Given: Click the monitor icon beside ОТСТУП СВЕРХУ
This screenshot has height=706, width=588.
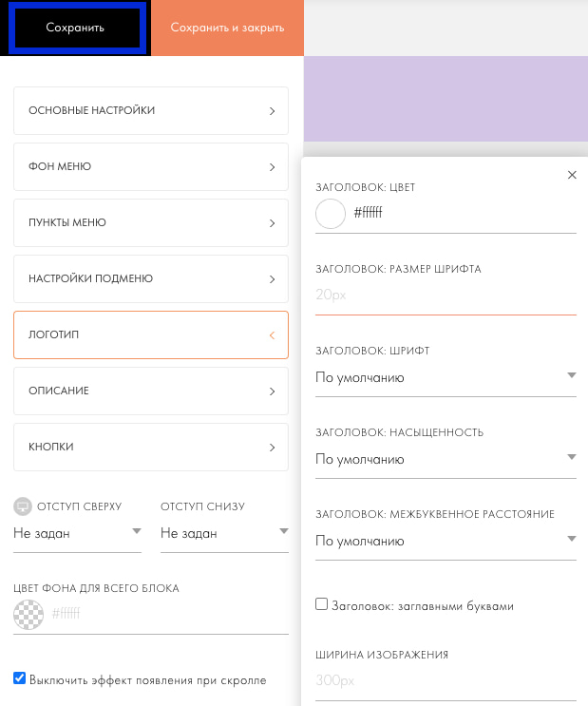Looking at the screenshot, I should pos(22,506).
